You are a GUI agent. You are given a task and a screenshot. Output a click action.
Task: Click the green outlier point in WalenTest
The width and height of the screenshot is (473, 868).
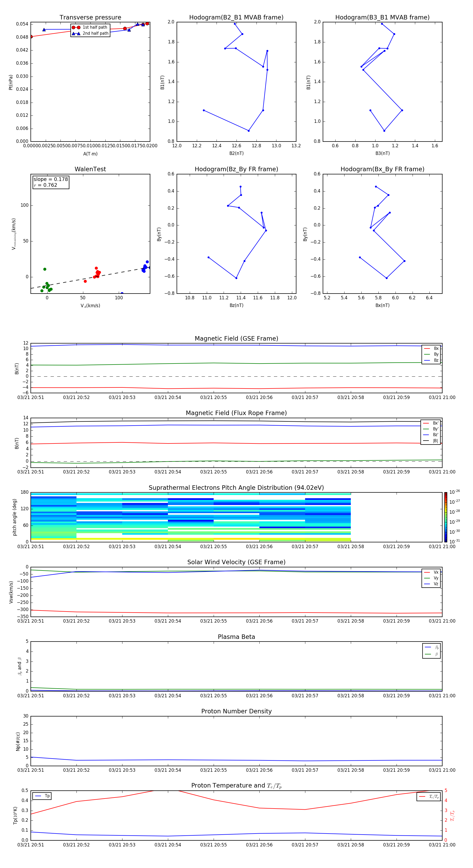pyautogui.click(x=45, y=269)
